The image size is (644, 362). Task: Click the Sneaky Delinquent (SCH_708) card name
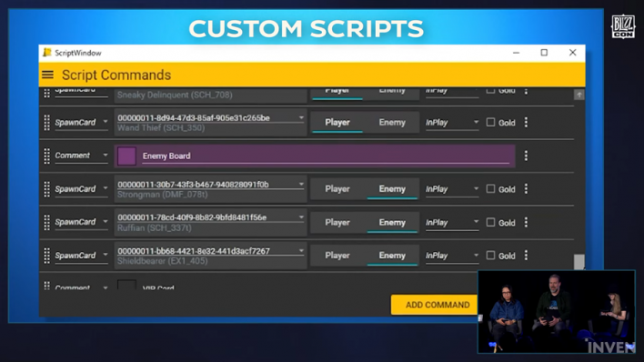[x=175, y=95]
